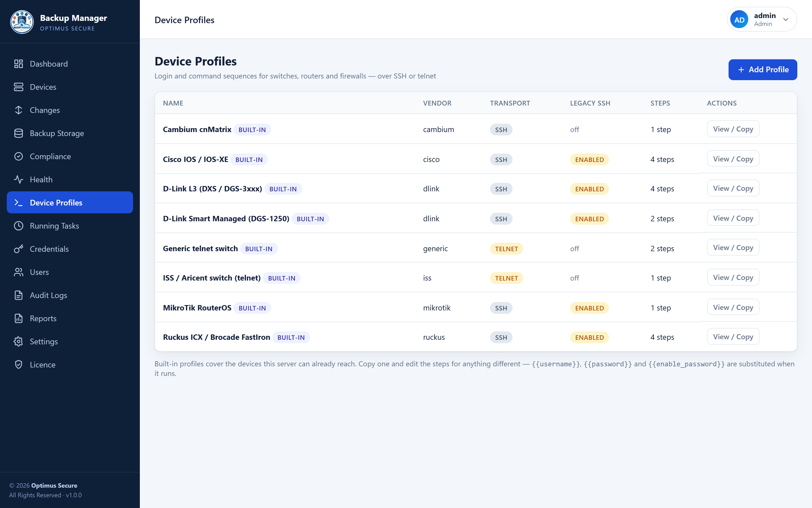
Task: Click the Users people icon
Action: [18, 272]
